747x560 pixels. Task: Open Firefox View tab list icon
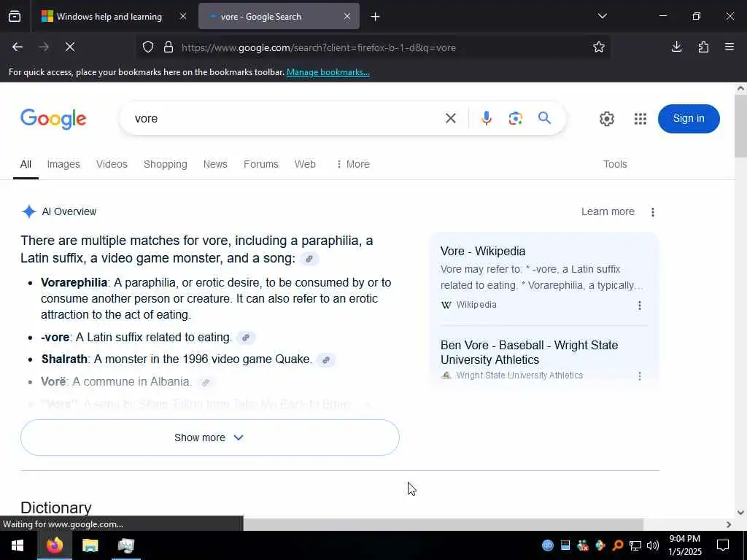point(15,17)
